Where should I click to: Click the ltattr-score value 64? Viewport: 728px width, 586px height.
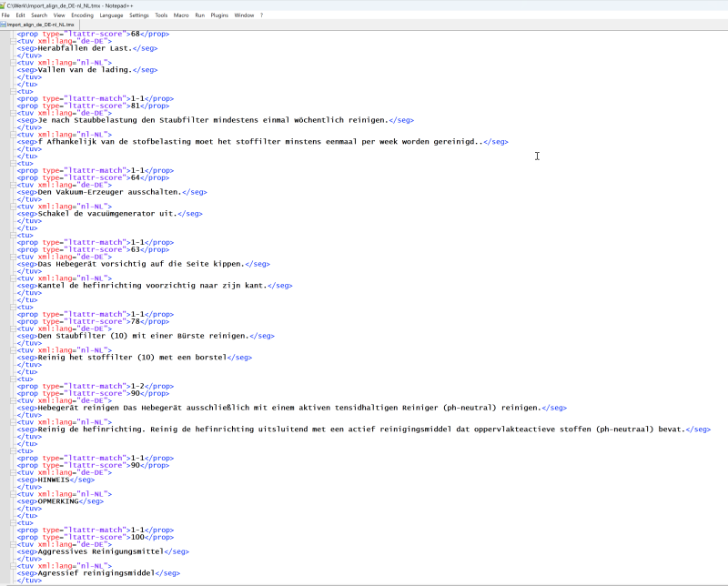click(135, 177)
